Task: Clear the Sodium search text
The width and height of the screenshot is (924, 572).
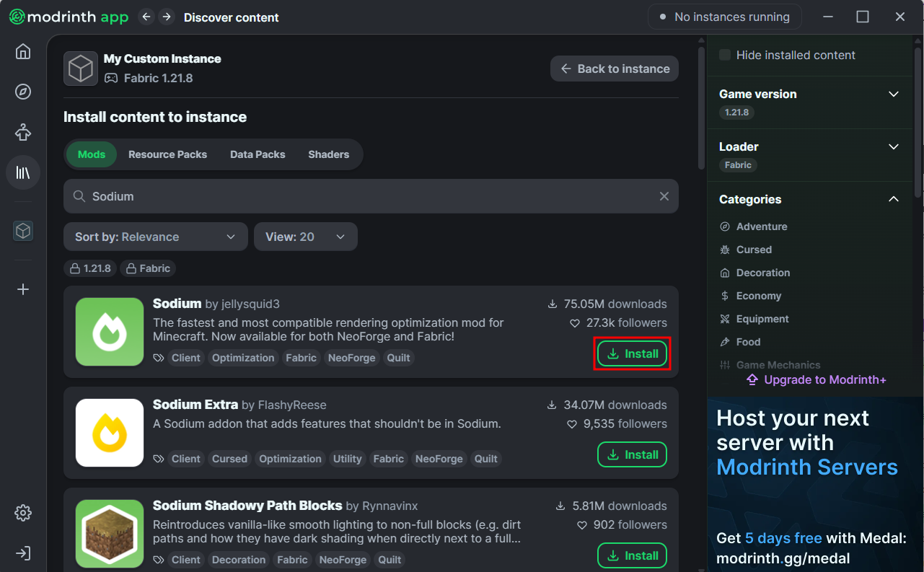Action: 664,196
